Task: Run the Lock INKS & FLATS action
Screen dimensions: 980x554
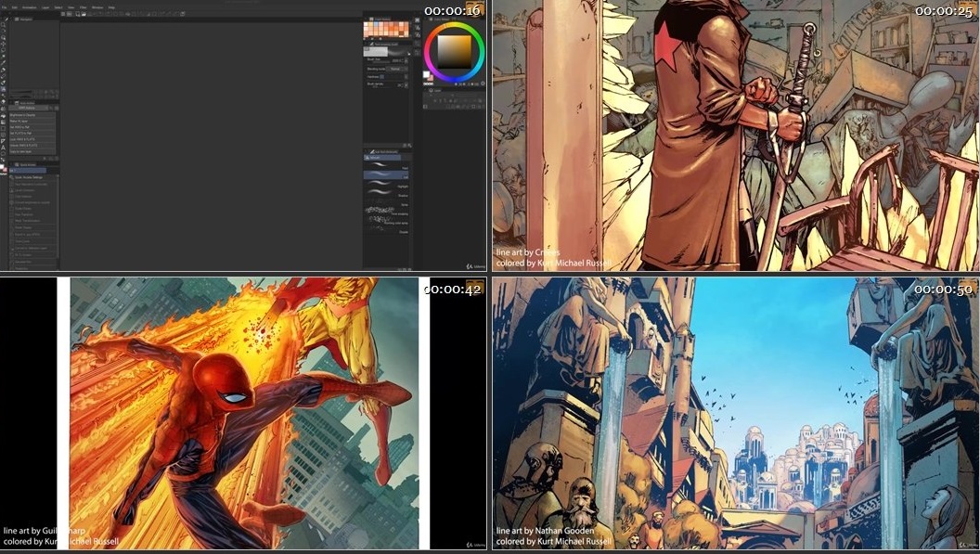Action: 32,139
